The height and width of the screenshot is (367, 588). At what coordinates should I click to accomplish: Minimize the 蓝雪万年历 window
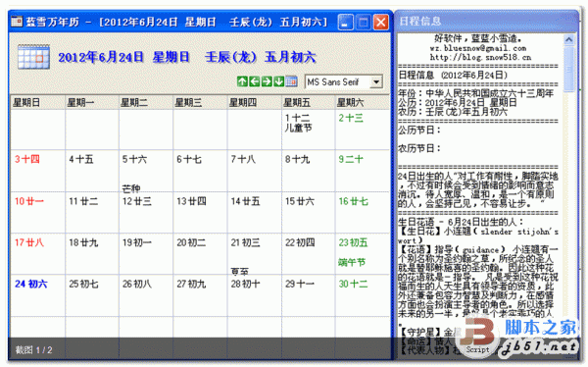click(345, 23)
